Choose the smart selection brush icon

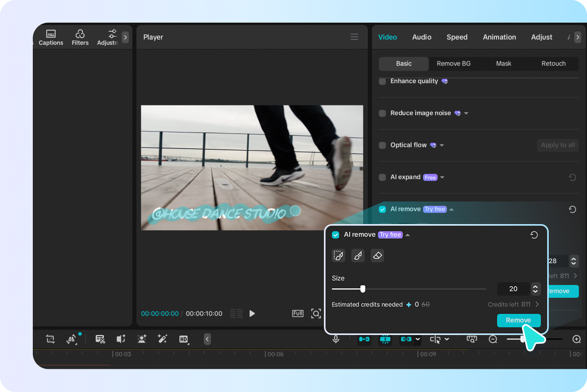(x=338, y=256)
